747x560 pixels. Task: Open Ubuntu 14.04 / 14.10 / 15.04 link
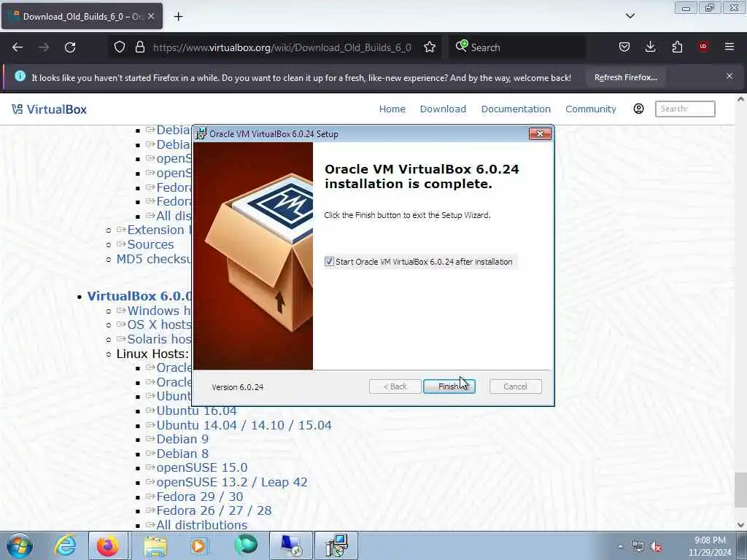pos(244,425)
